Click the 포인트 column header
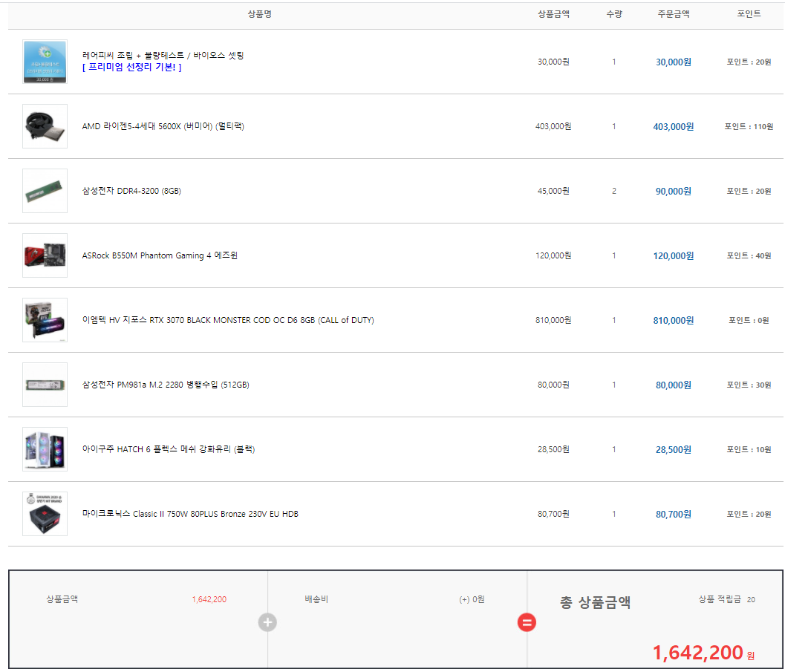 [x=749, y=14]
